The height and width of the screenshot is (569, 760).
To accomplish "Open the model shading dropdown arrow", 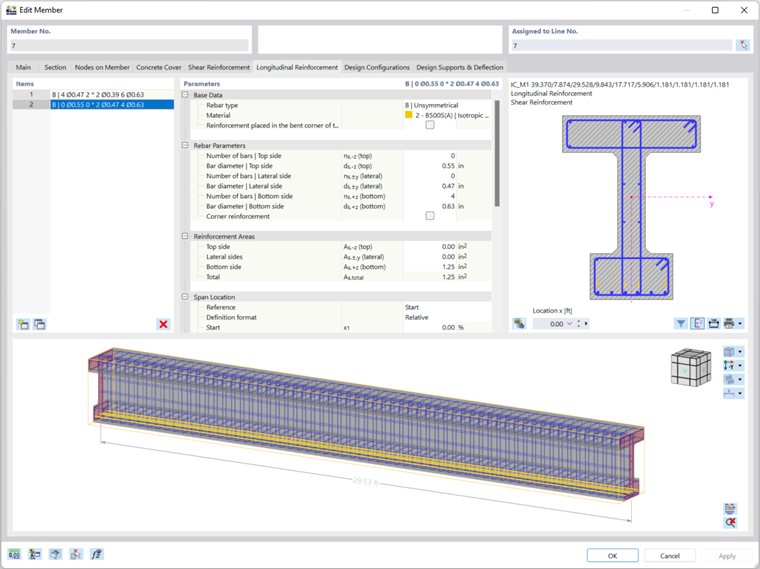I will pyautogui.click(x=740, y=379).
